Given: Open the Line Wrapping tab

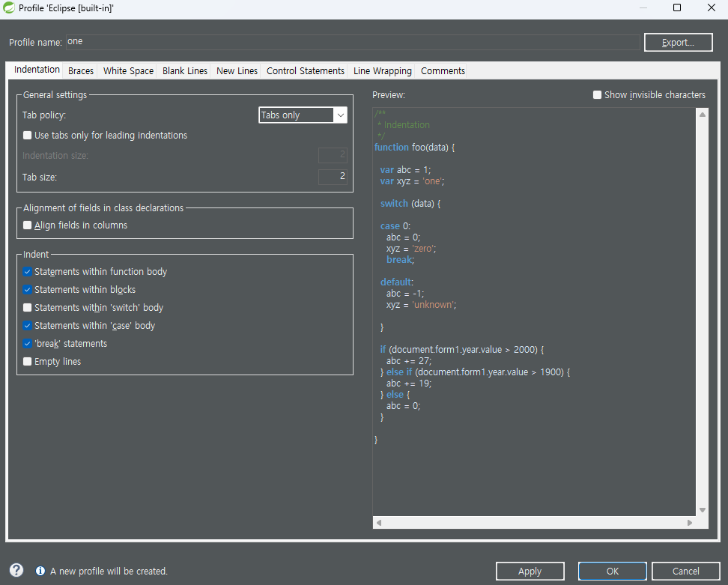Looking at the screenshot, I should click(x=383, y=70).
